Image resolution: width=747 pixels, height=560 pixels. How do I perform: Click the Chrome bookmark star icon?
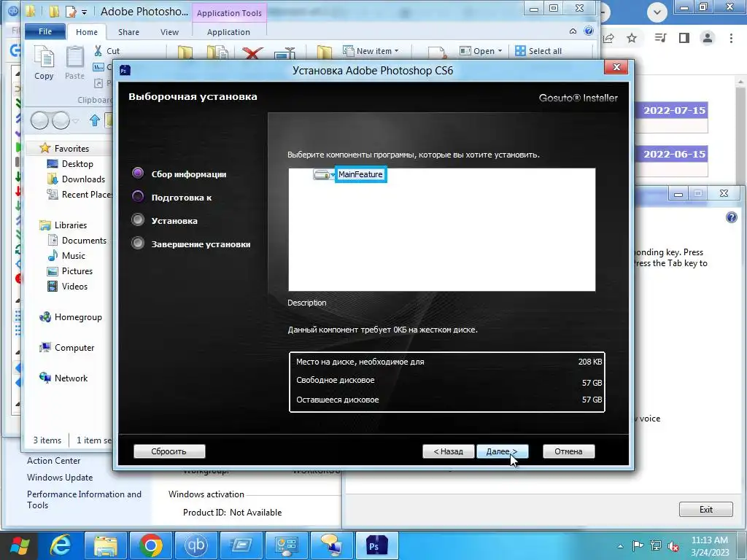pos(632,38)
